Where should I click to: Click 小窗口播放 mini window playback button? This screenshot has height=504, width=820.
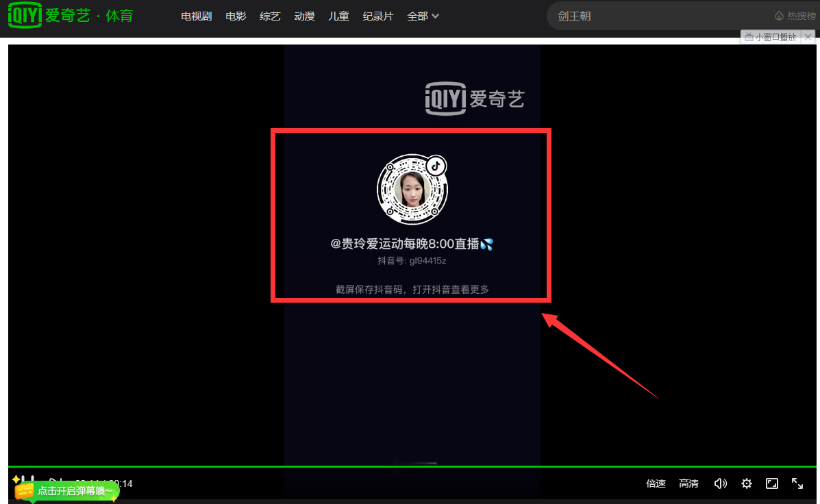771,37
